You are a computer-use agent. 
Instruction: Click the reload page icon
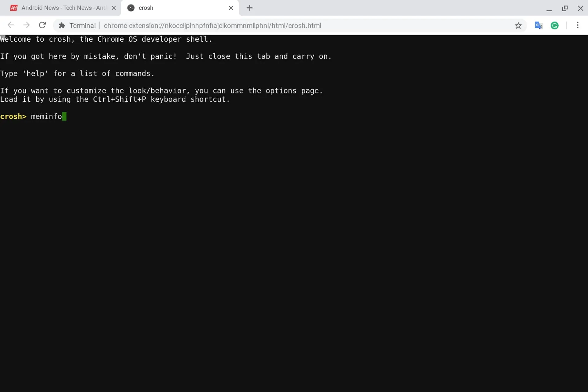pos(42,25)
